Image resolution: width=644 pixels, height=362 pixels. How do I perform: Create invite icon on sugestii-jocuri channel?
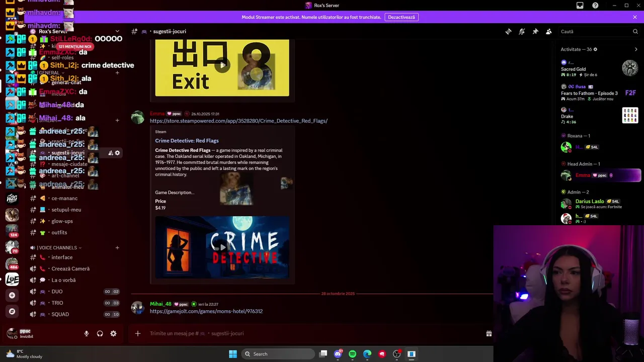[x=110, y=153]
